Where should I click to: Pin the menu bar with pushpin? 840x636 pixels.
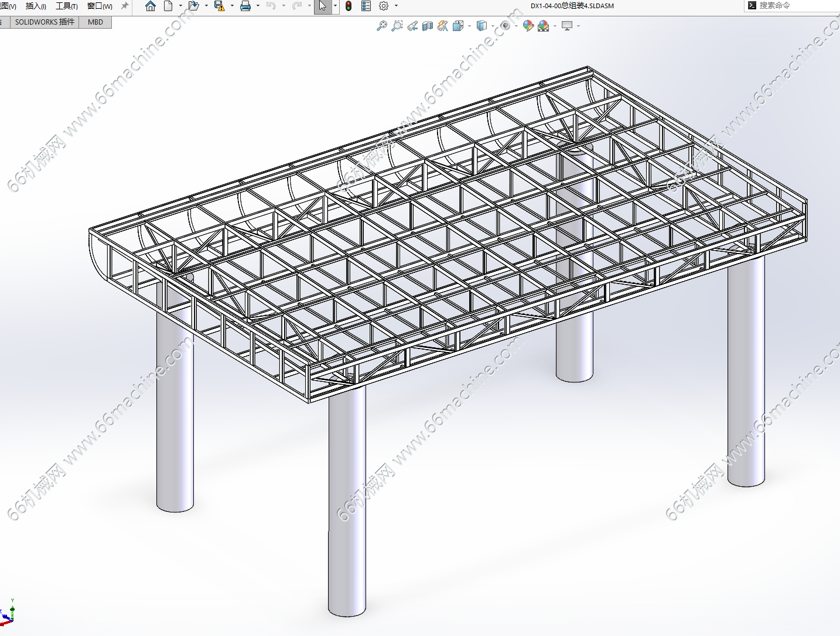125,6
